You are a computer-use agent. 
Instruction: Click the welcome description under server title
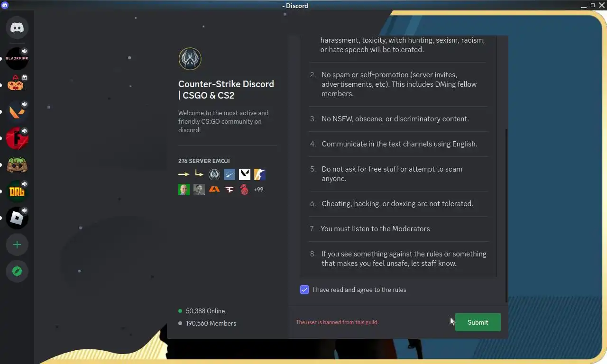tap(223, 121)
